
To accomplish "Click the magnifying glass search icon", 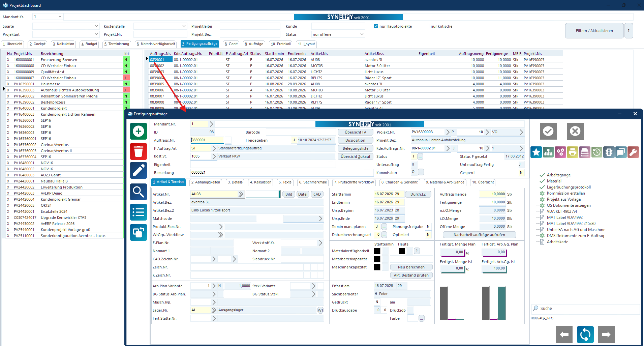I will click(139, 192).
